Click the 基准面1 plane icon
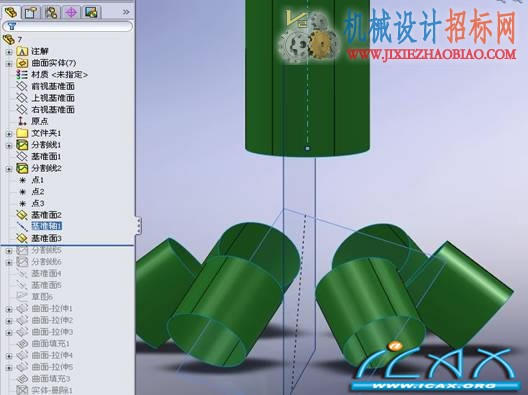This screenshot has width=528, height=395. [22, 156]
